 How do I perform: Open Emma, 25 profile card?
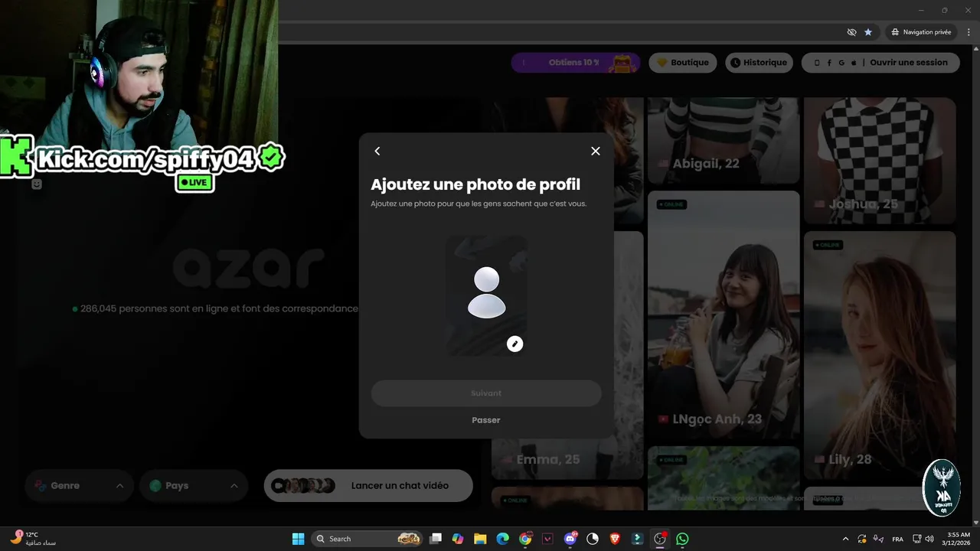click(x=567, y=356)
